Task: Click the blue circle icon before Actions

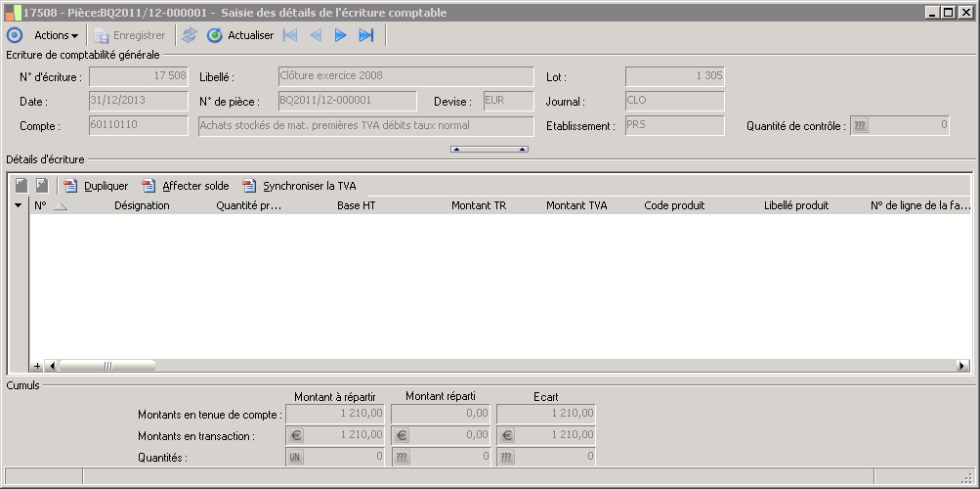Action: pos(15,35)
